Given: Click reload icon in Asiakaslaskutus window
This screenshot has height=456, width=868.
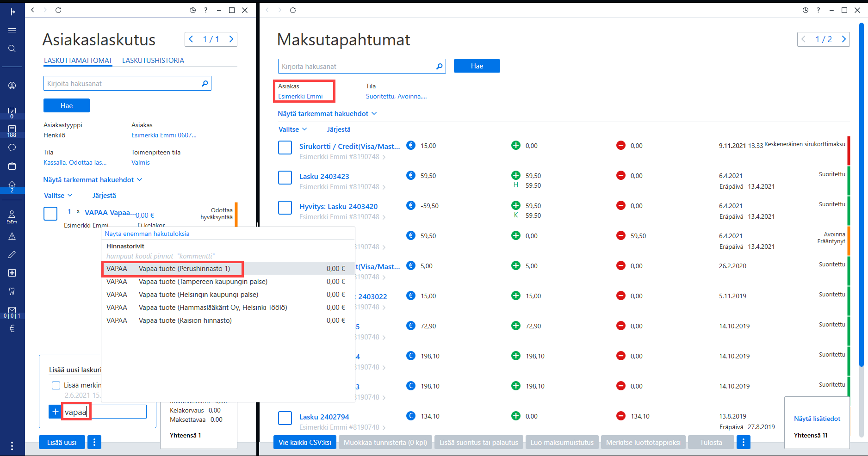Looking at the screenshot, I should click(58, 10).
